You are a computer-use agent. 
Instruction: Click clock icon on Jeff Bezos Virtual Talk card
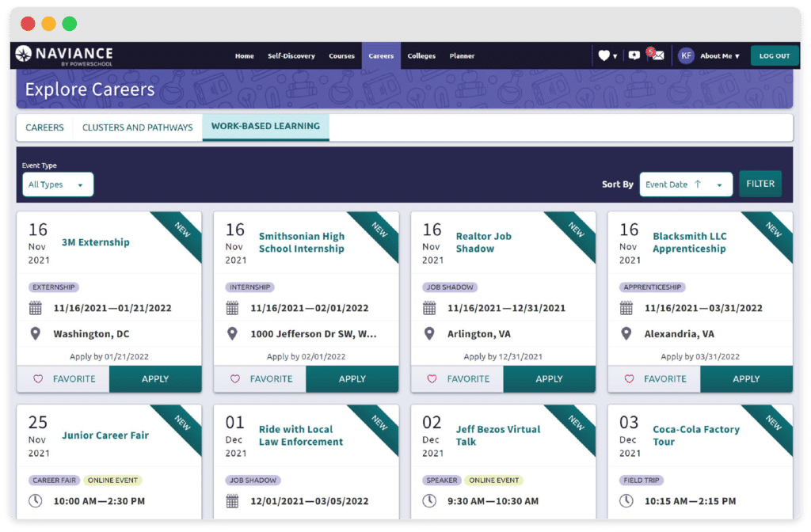(429, 501)
